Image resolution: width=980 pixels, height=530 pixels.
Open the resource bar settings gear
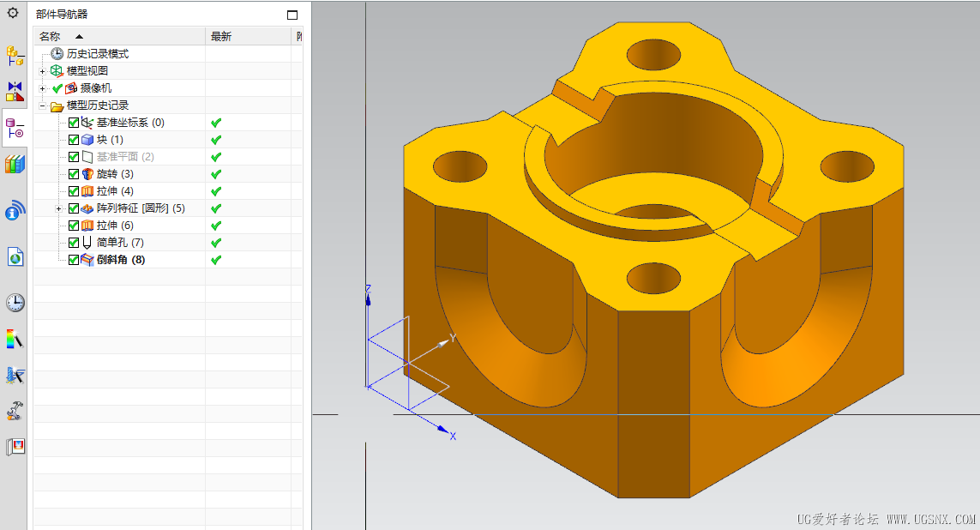[x=13, y=13]
